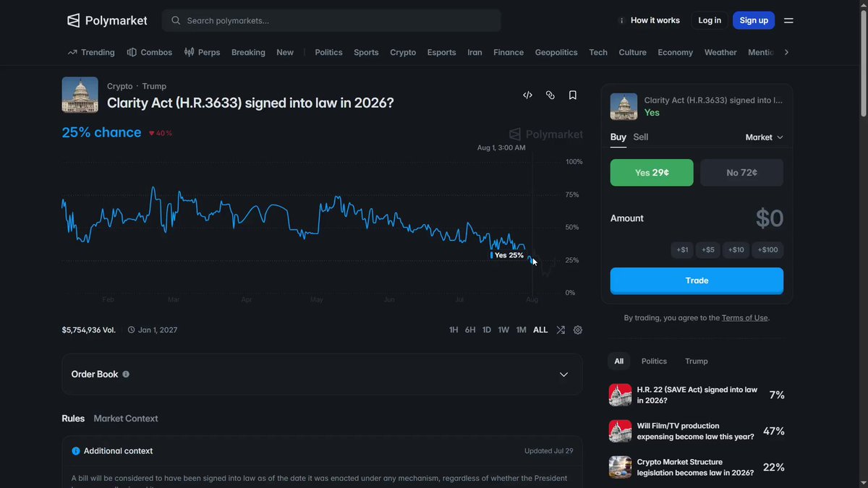Open the chart settings gear icon
This screenshot has width=868, height=488.
[578, 330]
